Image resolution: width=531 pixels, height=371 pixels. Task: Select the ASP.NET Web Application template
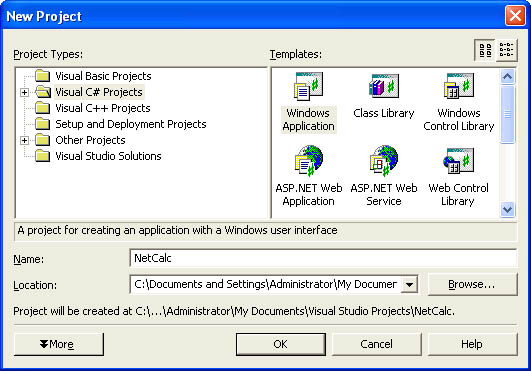(309, 176)
